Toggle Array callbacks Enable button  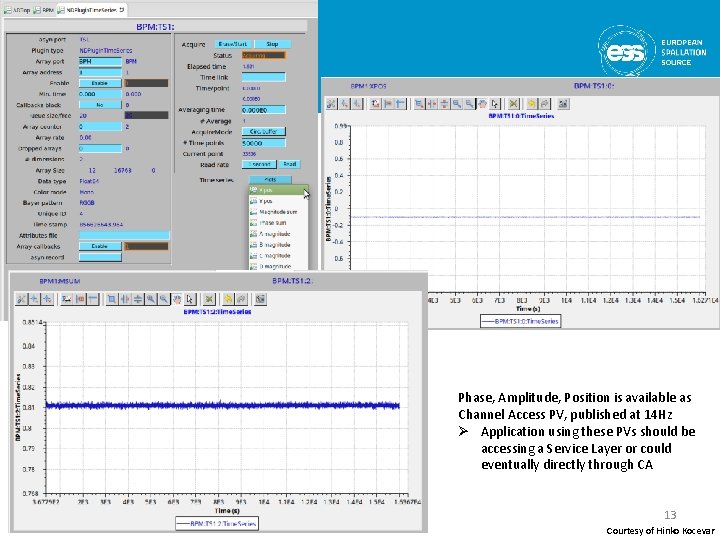pyautogui.click(x=100, y=246)
